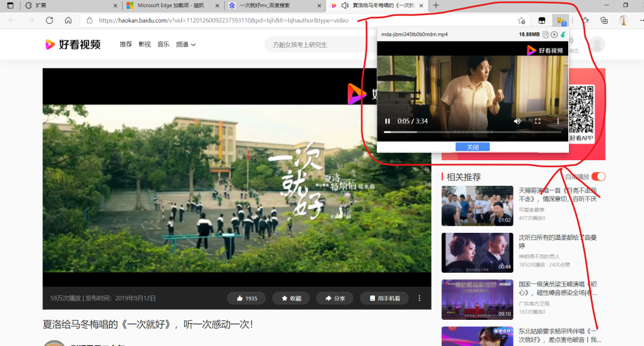Click the video title 夏洛给马冬梅唱的《一次就好》
Screen dimensions: 644x346
pyautogui.click(x=148, y=325)
